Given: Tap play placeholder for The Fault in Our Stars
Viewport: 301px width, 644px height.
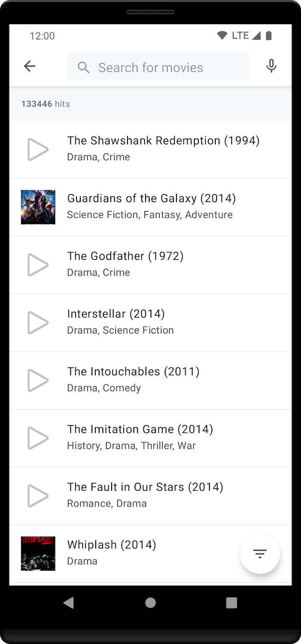Looking at the screenshot, I should point(38,496).
